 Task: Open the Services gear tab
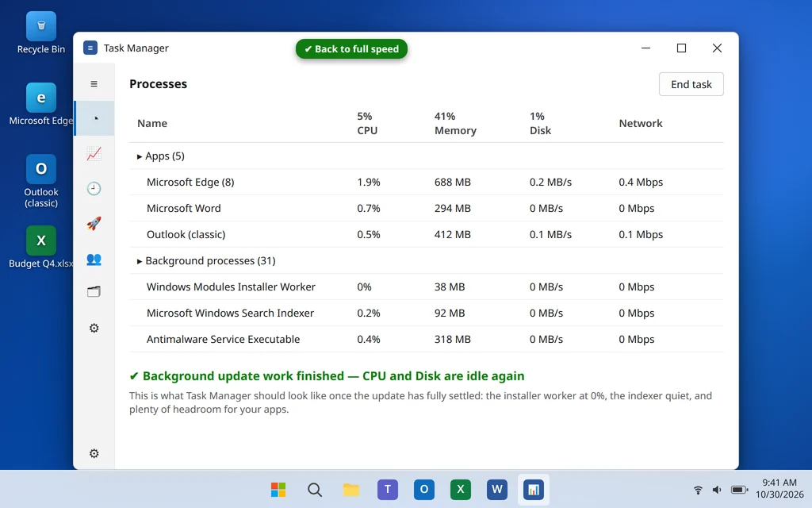point(94,328)
